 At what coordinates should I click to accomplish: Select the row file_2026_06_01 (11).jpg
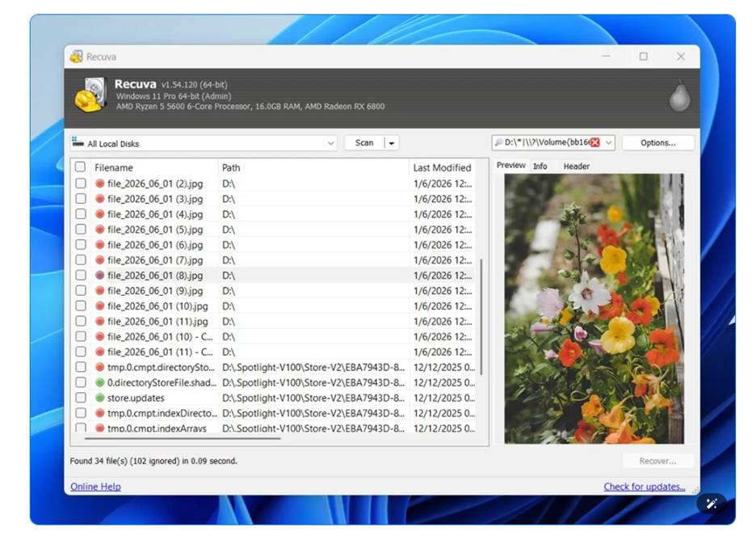pyautogui.click(x=273, y=322)
